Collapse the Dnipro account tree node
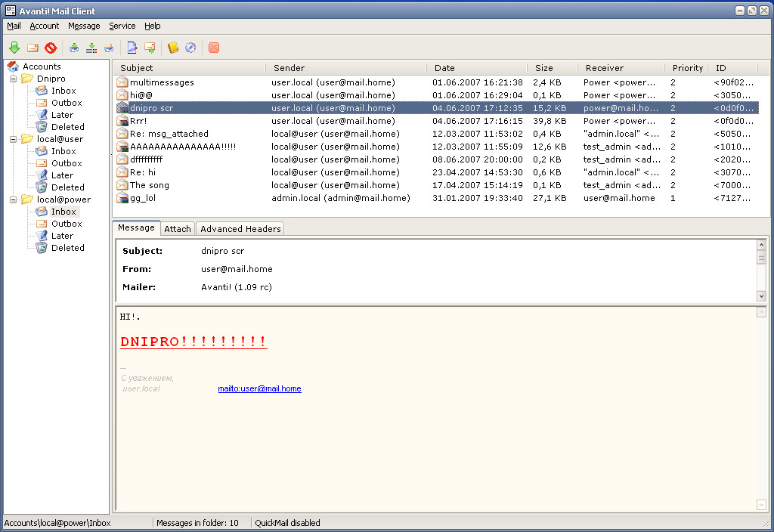774x532 pixels. click(14, 79)
